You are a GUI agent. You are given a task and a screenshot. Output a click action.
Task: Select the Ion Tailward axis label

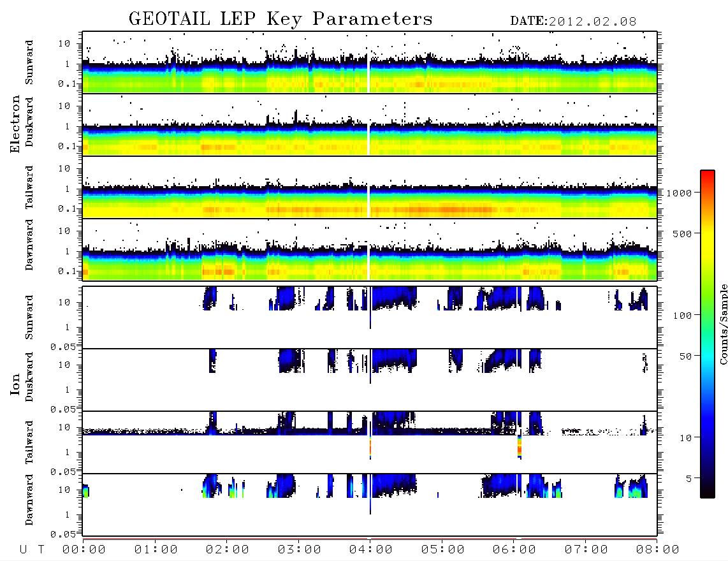[29, 442]
